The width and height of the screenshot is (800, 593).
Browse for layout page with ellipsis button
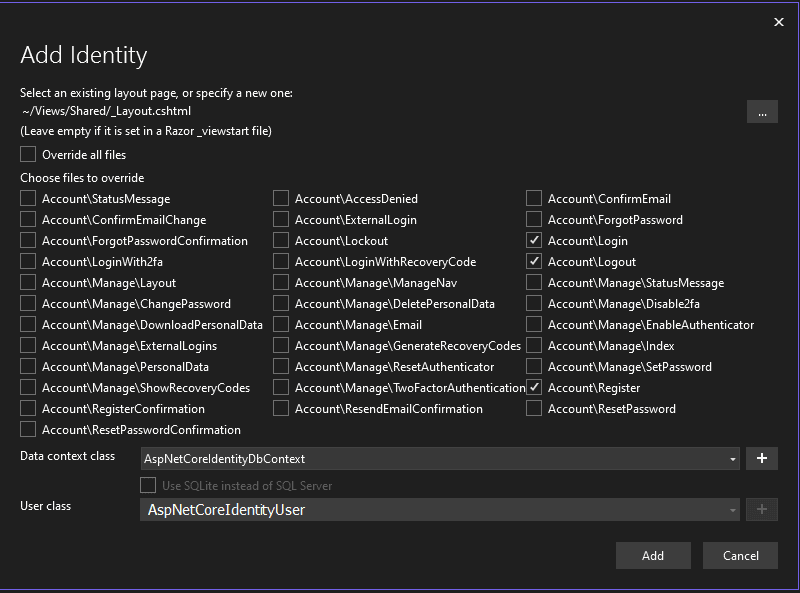point(762,112)
